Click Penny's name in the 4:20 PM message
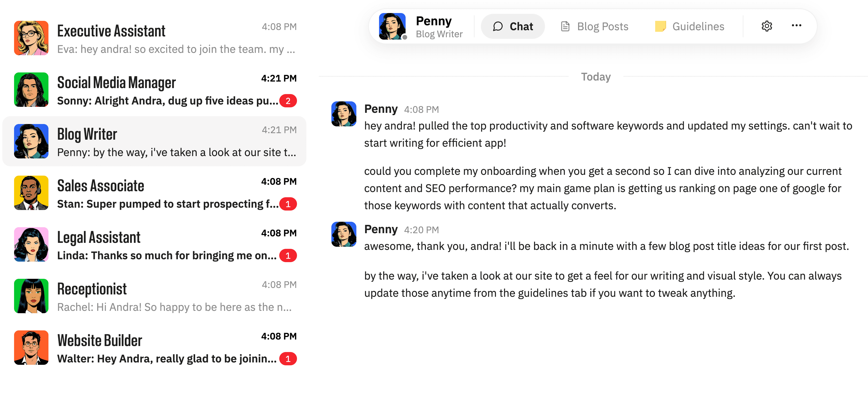868x407 pixels. pyautogui.click(x=381, y=229)
